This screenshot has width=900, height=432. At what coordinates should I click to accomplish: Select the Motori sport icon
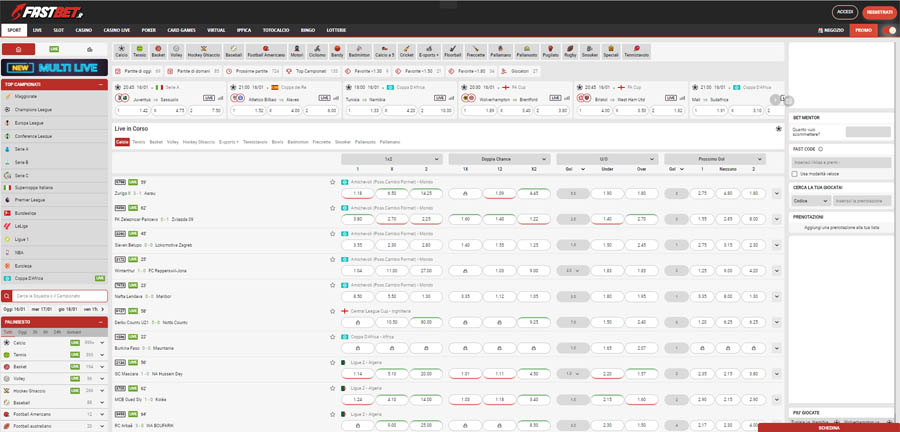click(x=297, y=51)
